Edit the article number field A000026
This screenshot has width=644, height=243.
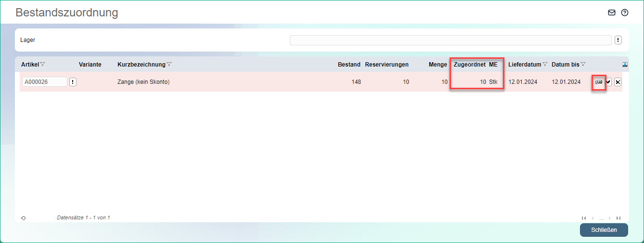44,82
